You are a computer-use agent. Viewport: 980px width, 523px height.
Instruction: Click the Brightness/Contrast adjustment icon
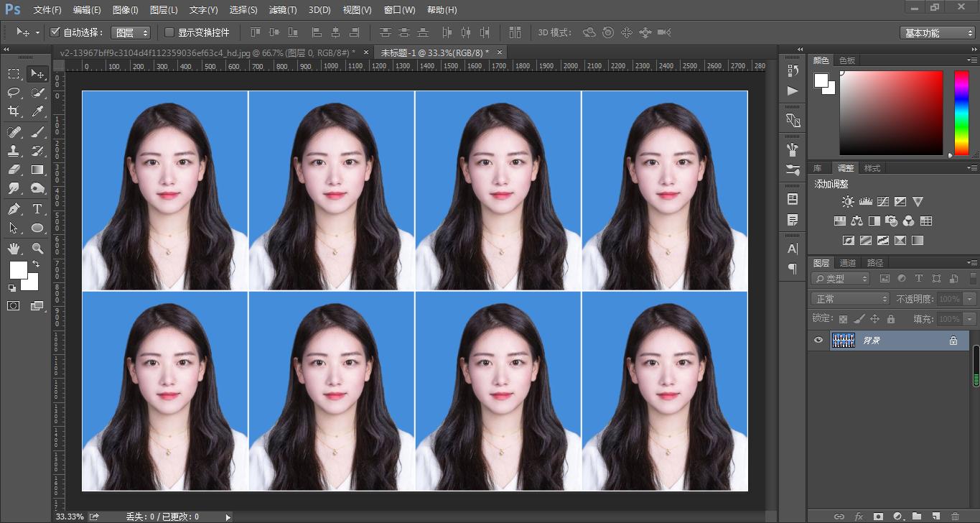point(848,202)
